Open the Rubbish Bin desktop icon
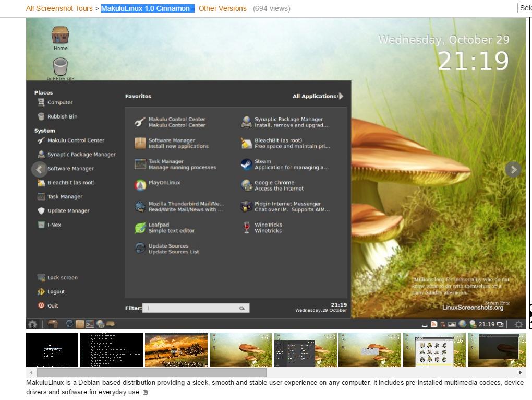The image size is (532, 400). (x=61, y=69)
